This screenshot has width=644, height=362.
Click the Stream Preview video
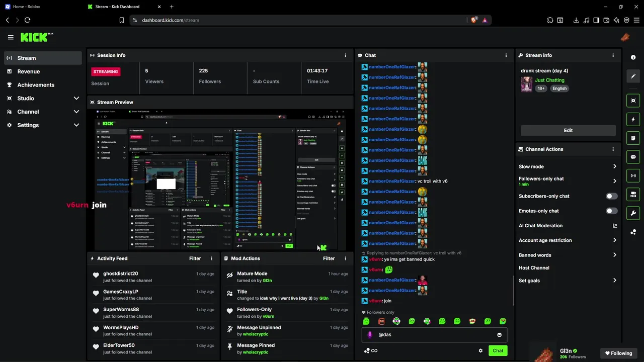coord(220,179)
